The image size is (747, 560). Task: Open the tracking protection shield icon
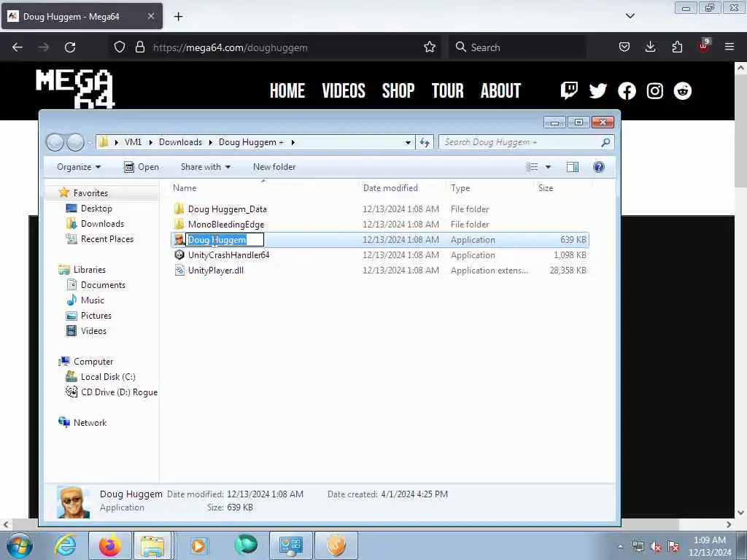[x=120, y=47]
